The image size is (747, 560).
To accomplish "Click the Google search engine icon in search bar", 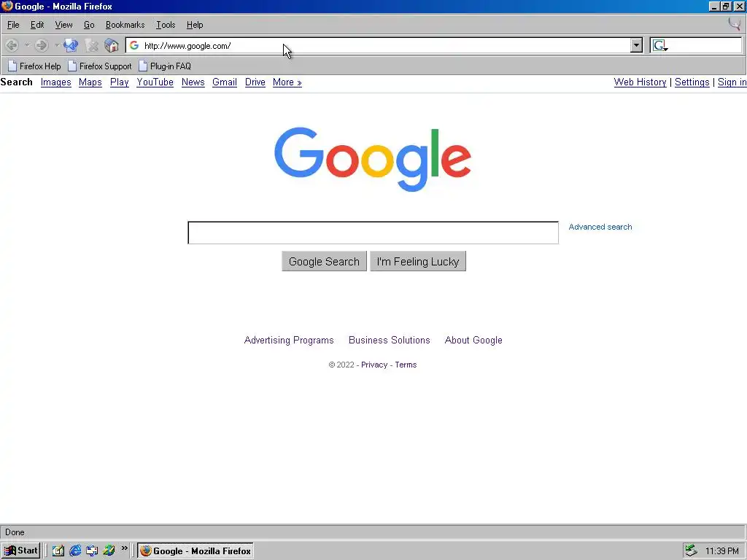I will pyautogui.click(x=659, y=46).
